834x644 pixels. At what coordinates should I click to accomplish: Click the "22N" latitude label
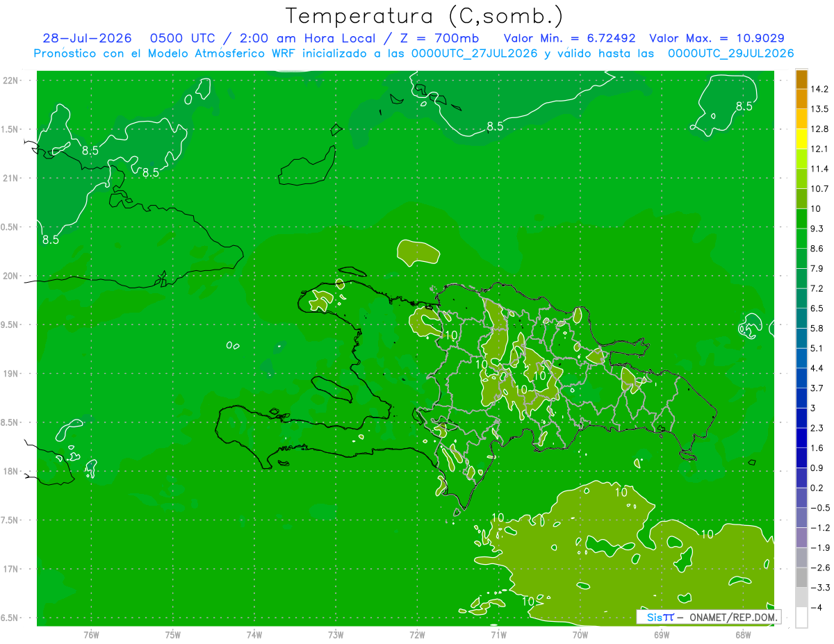pos(12,81)
